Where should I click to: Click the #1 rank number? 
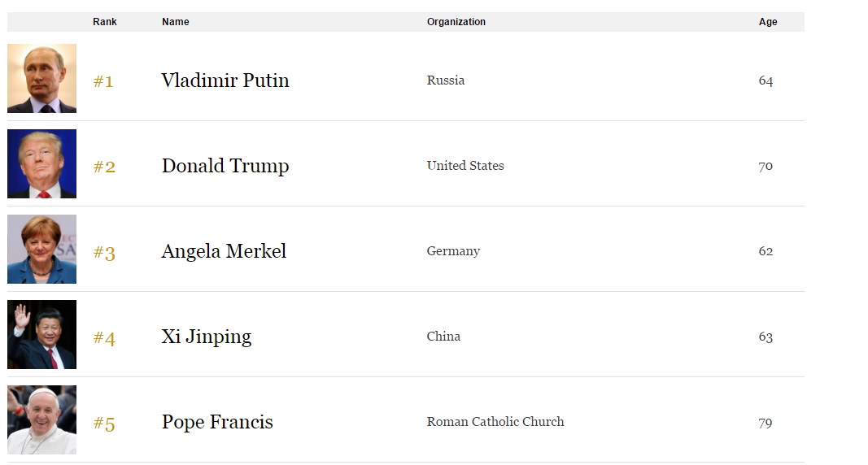tap(103, 81)
